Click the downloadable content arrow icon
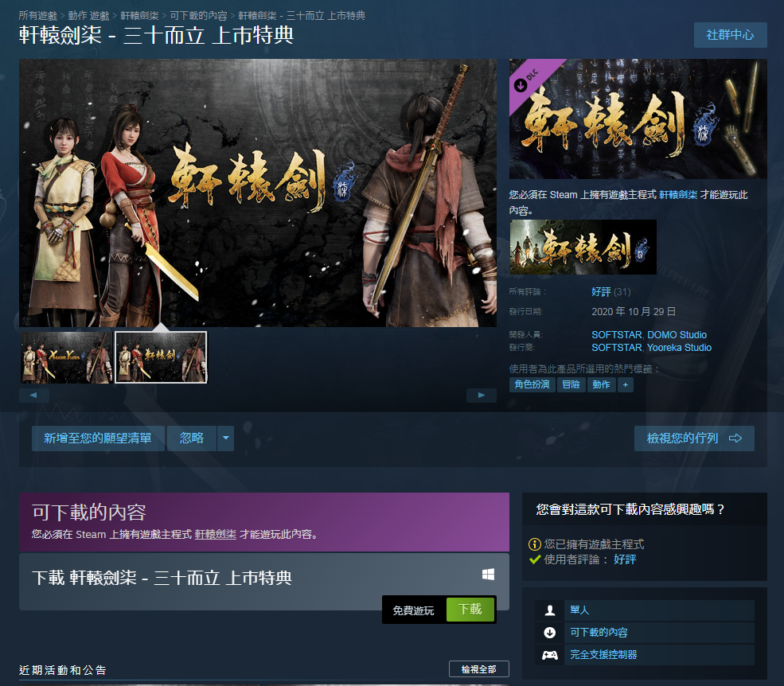 [549, 633]
